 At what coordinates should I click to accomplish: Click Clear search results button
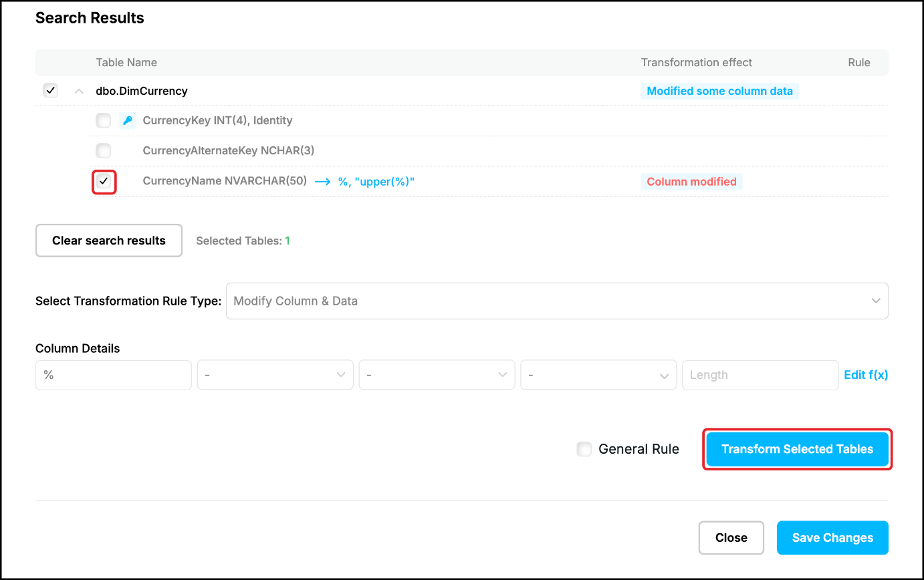point(109,241)
